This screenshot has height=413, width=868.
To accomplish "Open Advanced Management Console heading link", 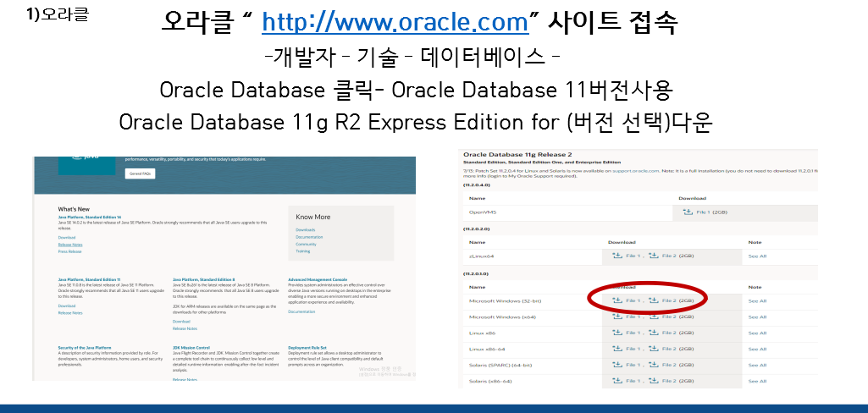I will pos(318,280).
